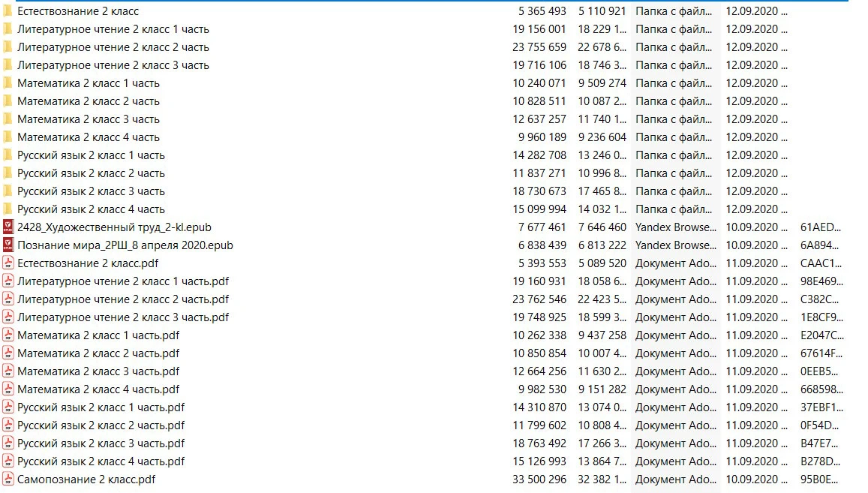Select the folder icon of Математика 2 класс 1 часть
868x493 pixels.
[8, 83]
